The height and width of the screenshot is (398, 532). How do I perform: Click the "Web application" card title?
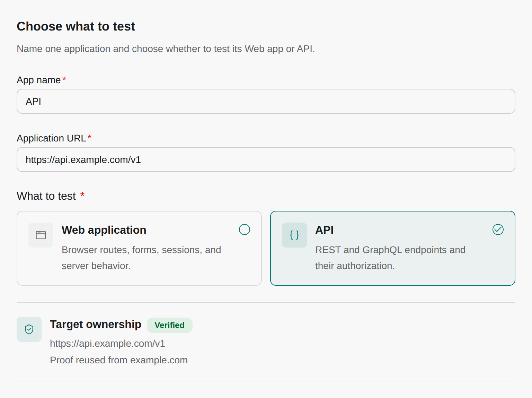click(x=104, y=230)
